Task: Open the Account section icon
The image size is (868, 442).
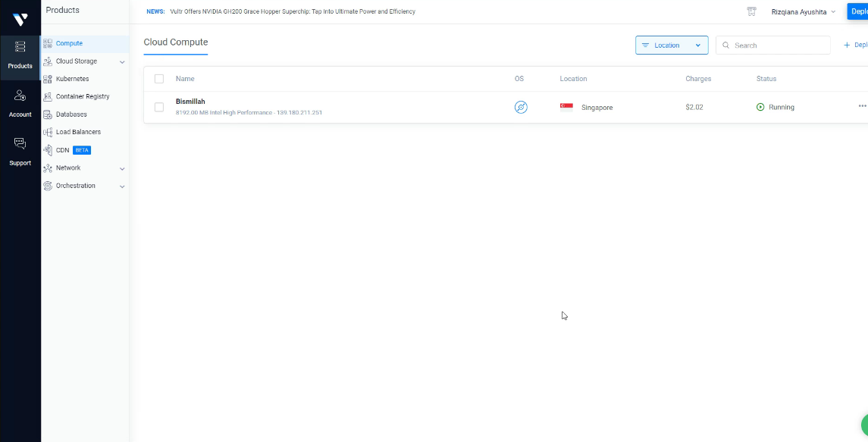Action: pos(20,104)
